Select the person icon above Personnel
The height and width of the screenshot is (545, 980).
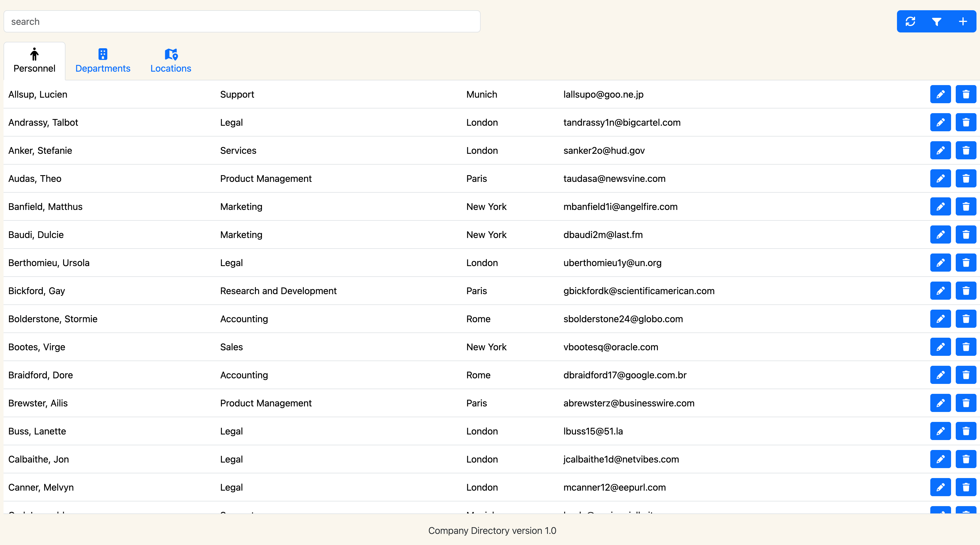[34, 54]
